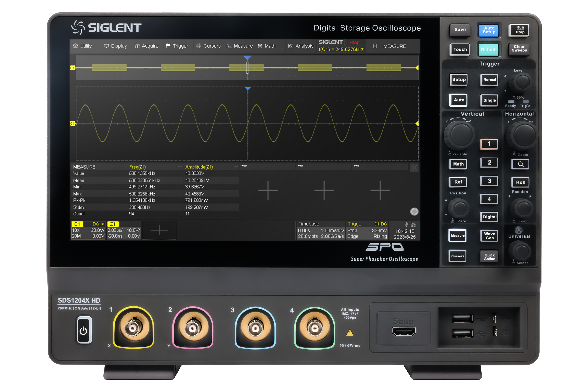Viewport: 588px width, 392px height.
Task: Click the measurement panel close X icon
Action: click(414, 168)
